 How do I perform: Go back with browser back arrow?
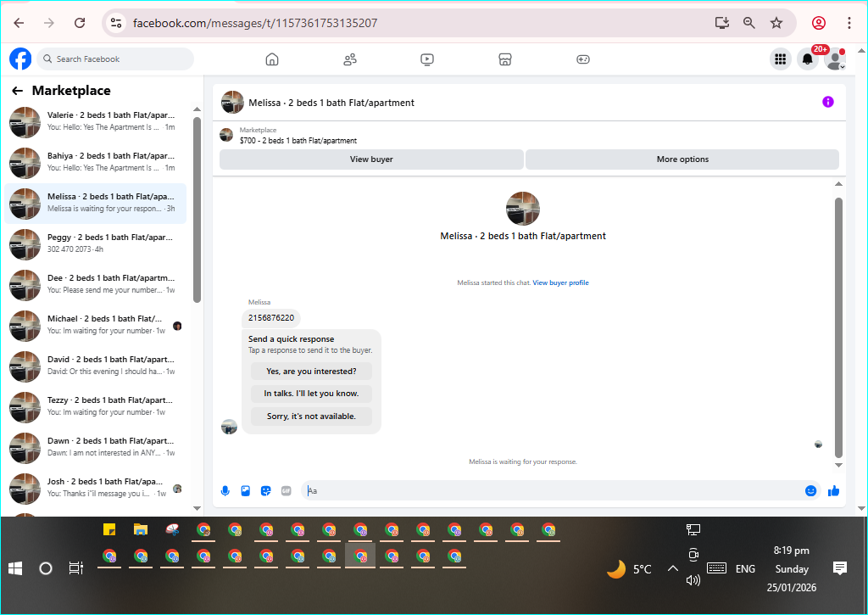19,23
